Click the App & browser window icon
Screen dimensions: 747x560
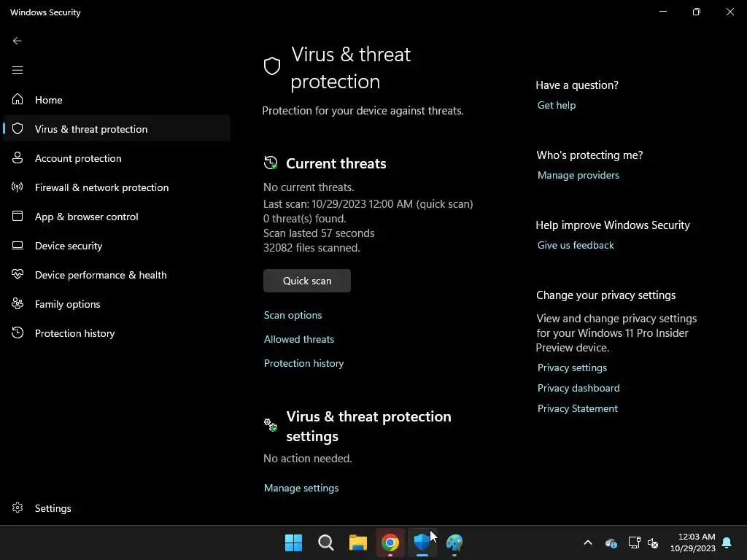pos(18,216)
